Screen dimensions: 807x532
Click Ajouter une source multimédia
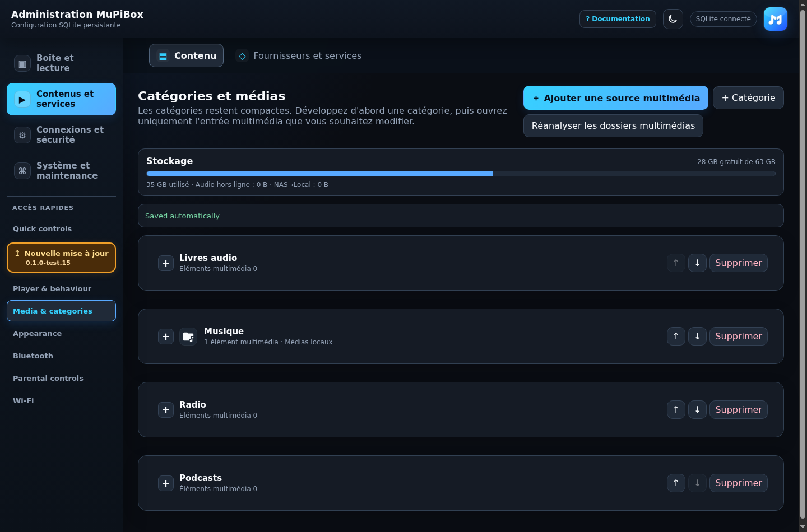click(x=615, y=98)
